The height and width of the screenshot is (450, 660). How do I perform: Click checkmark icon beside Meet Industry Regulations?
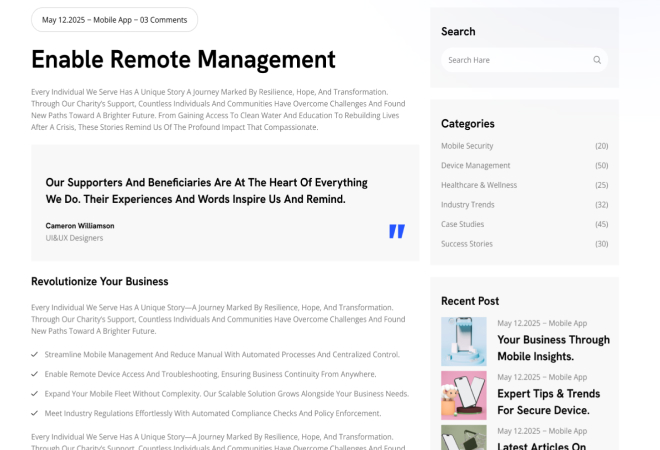tap(35, 413)
